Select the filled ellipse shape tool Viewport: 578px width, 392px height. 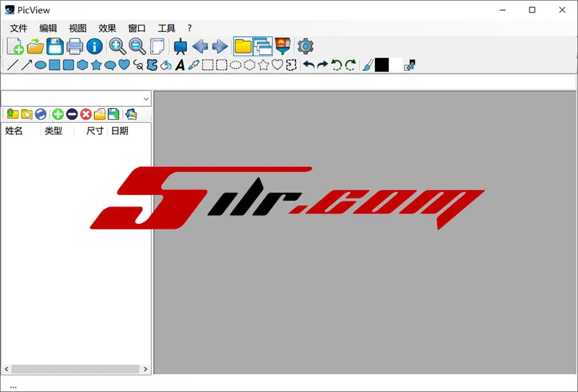point(40,65)
